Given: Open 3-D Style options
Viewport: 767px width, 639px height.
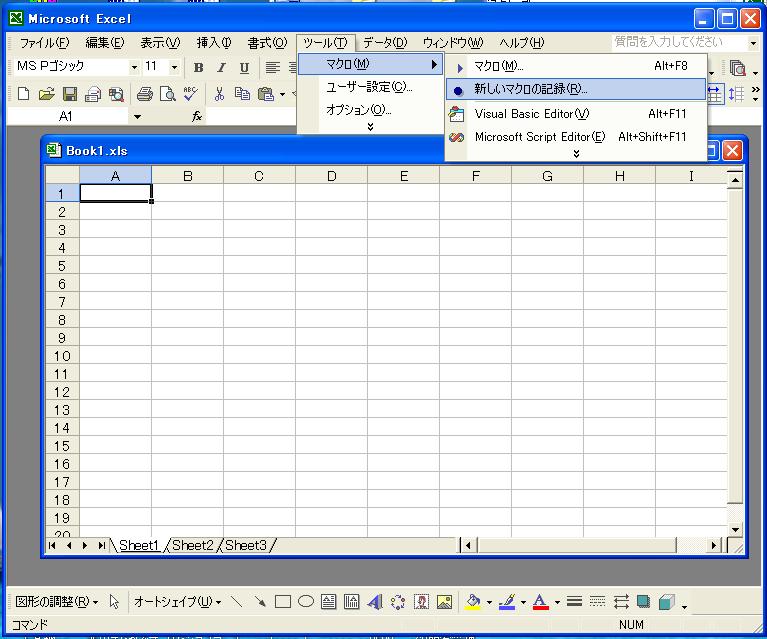Looking at the screenshot, I should coord(667,601).
